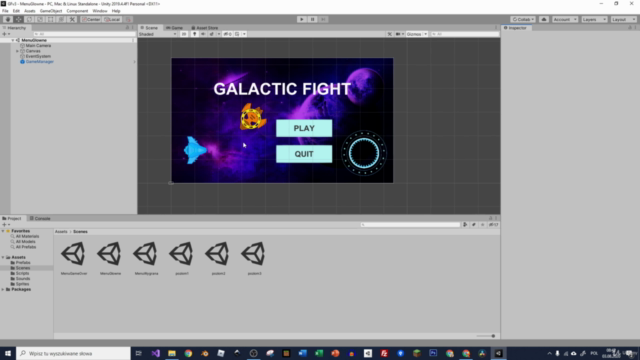Select GameManager prefab in Hierarchy
Viewport: 640px width, 360px height.
coord(40,62)
